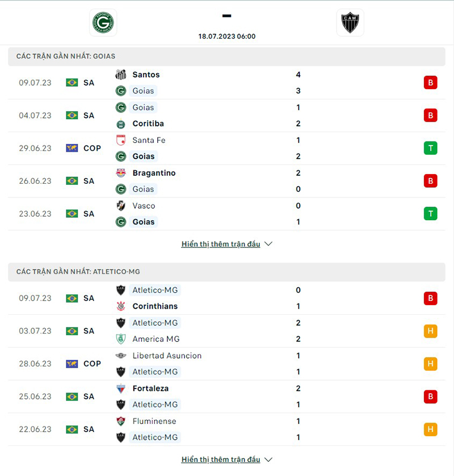Click the Libertad Asuncion club icon
This screenshot has width=454, height=476.
(x=120, y=356)
